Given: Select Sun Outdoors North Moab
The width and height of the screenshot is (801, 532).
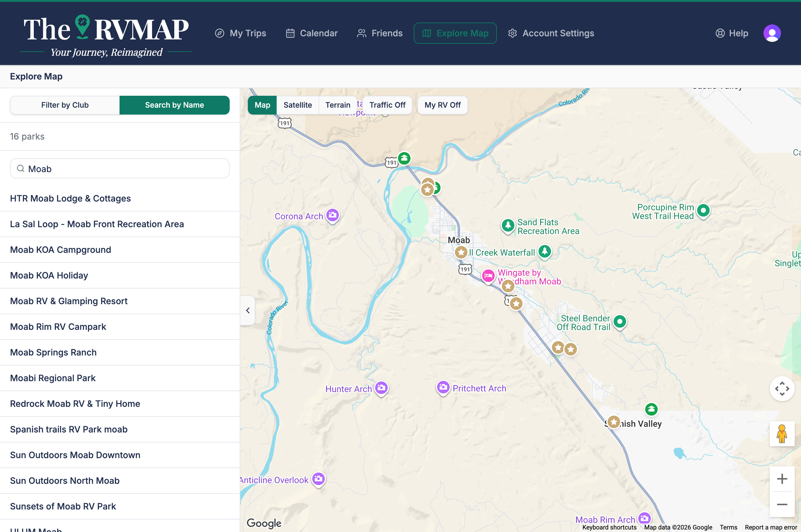Looking at the screenshot, I should coord(120,481).
